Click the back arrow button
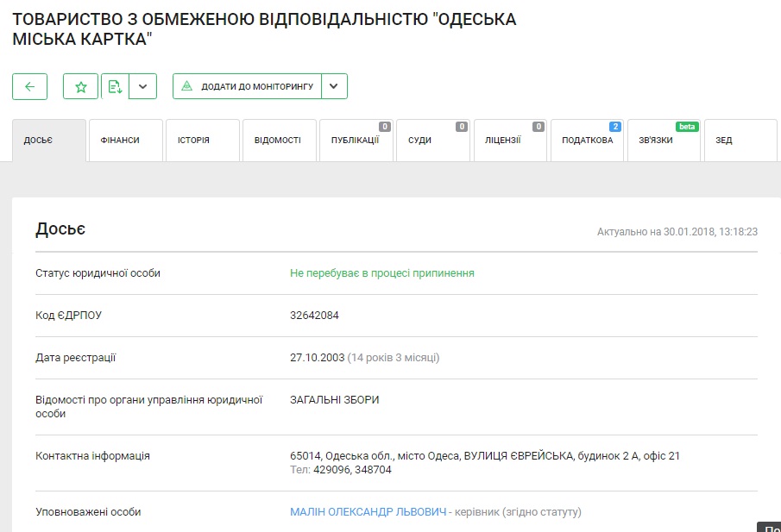The width and height of the screenshot is (781, 532). point(29,86)
